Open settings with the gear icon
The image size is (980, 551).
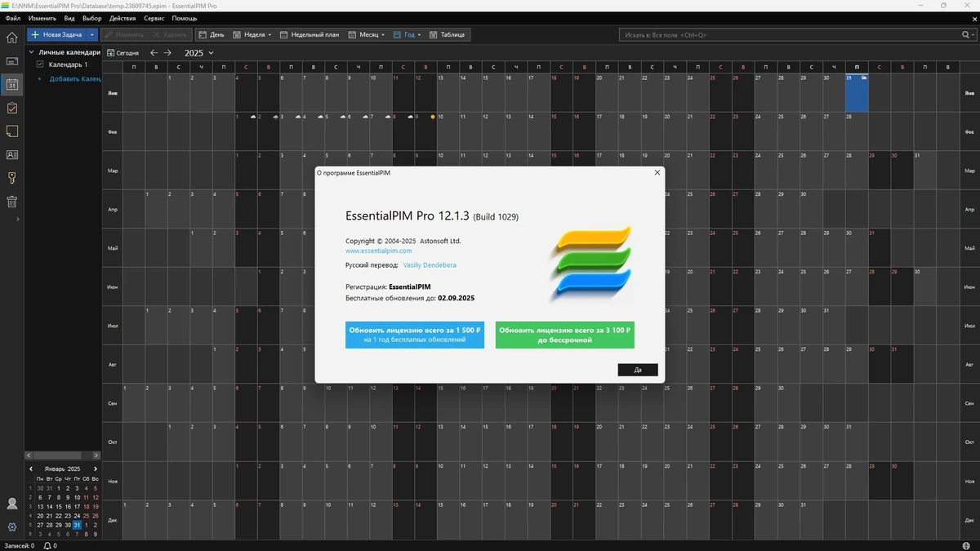(11, 527)
